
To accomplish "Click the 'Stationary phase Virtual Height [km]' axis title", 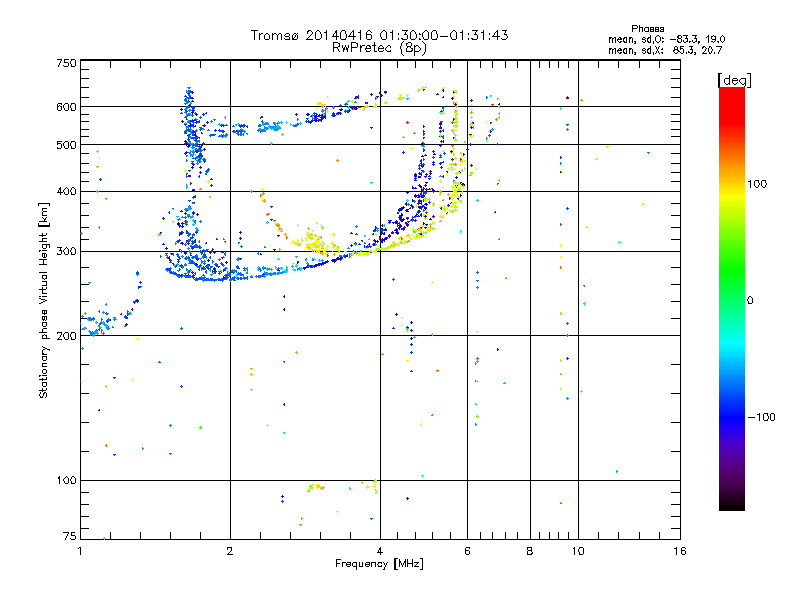I will pos(44,300).
